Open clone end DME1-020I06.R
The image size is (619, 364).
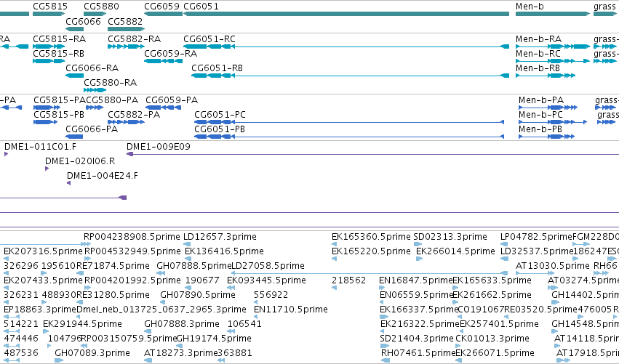pyautogui.click(x=80, y=161)
